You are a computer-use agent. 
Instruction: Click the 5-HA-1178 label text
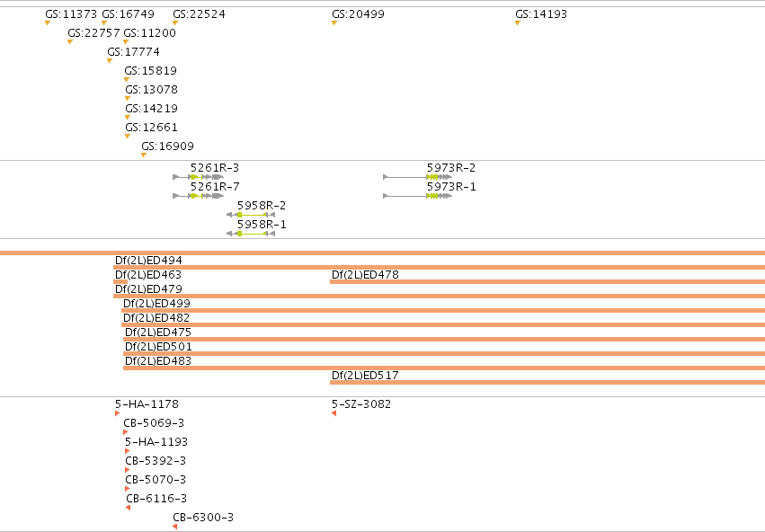click(x=147, y=403)
